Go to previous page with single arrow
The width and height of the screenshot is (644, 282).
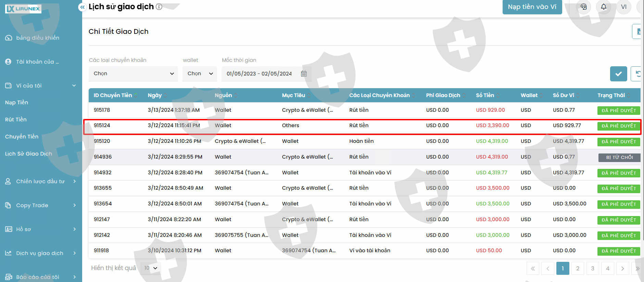(548, 268)
